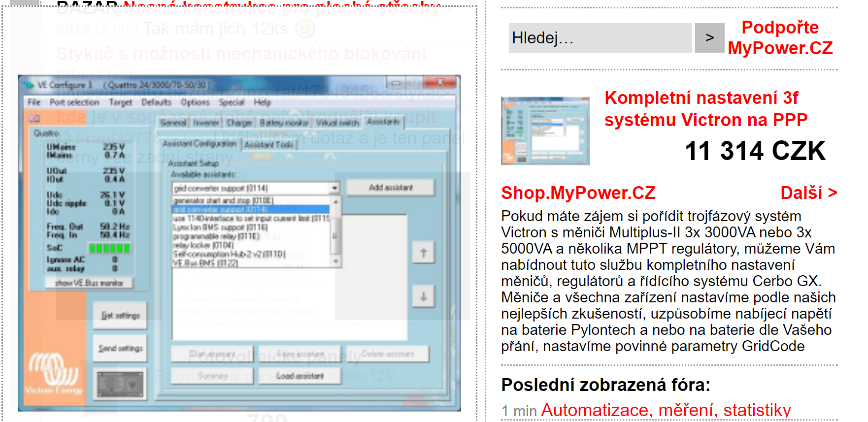868x422 pixels.
Task: Click the Get settings button
Action: click(x=120, y=315)
